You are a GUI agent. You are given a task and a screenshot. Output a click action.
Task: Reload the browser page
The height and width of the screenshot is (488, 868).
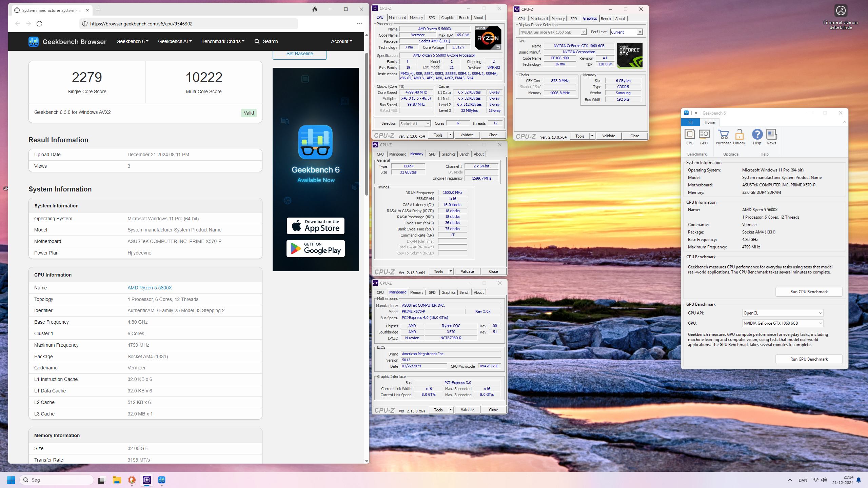pos(39,24)
